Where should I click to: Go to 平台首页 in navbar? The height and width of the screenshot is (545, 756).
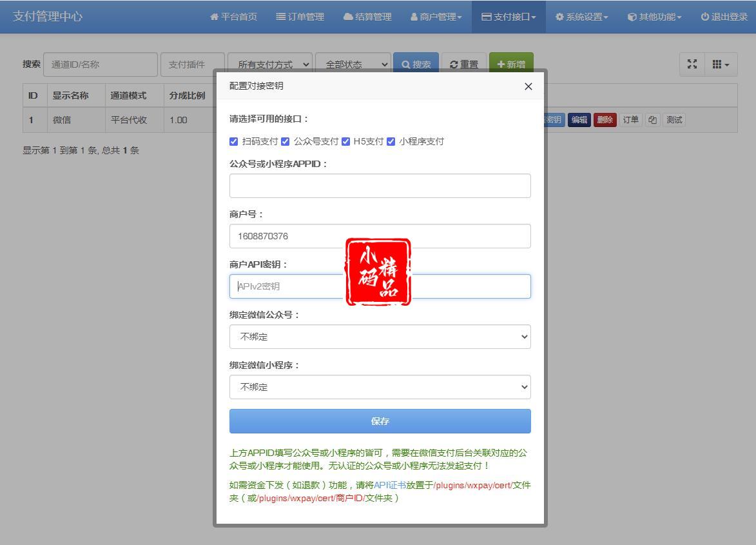pos(234,17)
